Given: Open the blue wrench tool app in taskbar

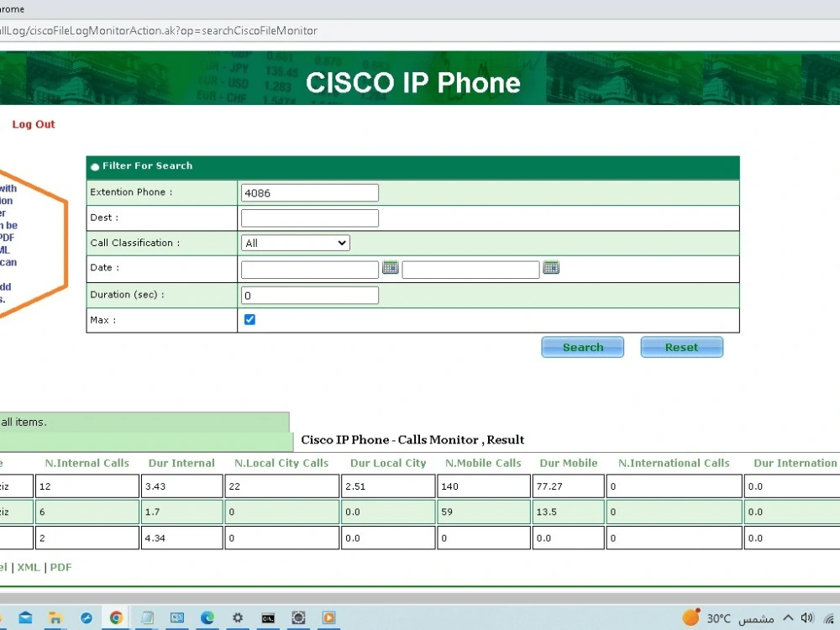Looking at the screenshot, I should [87, 617].
